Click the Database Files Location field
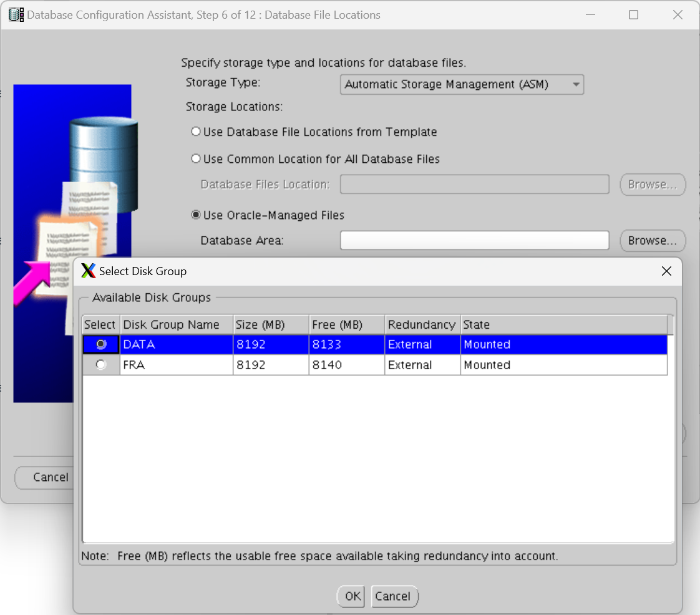 pos(475,185)
